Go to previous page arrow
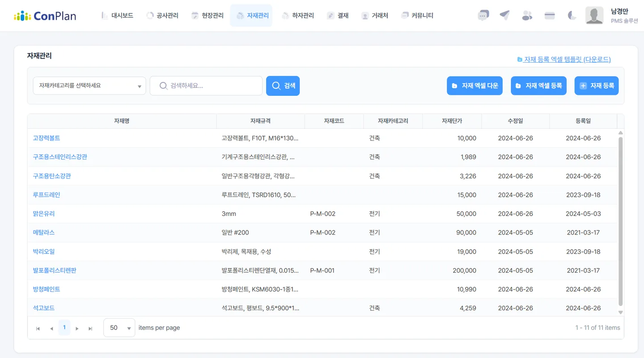644x358 pixels. (x=51, y=328)
